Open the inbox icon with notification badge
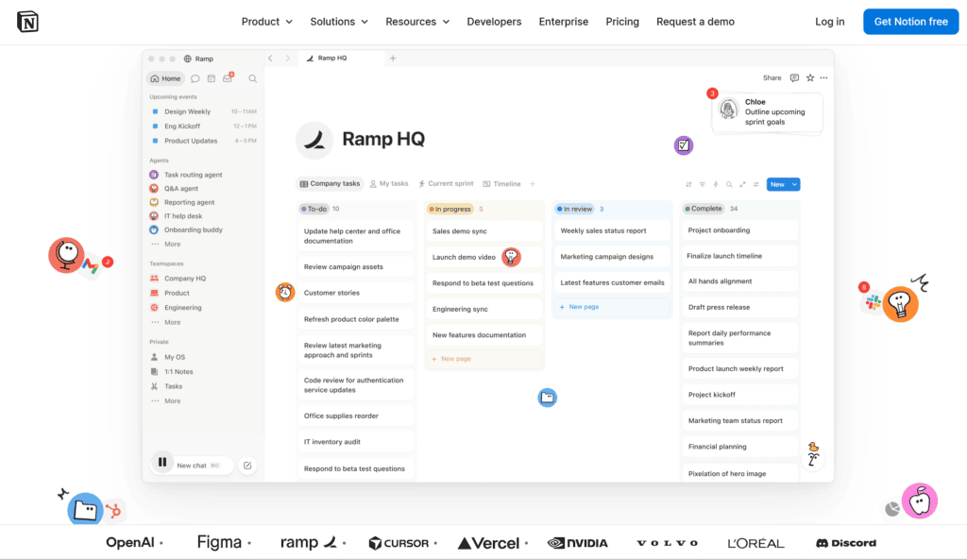 229,77
